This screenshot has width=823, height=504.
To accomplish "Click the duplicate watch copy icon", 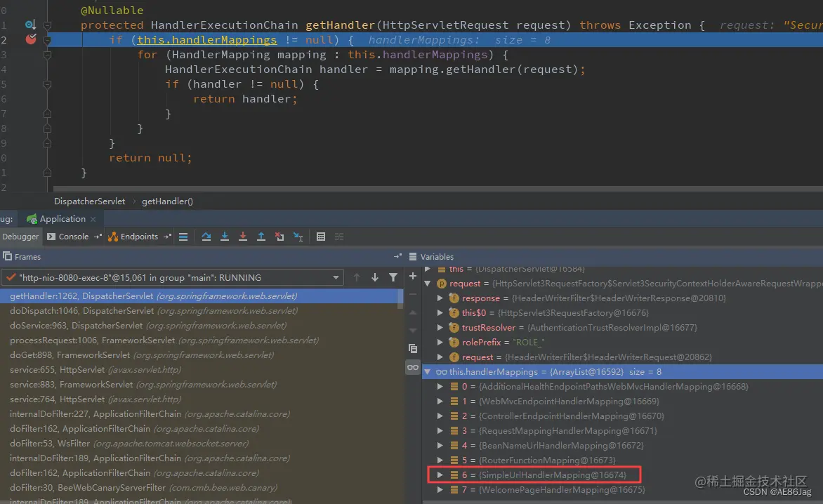I will click(x=413, y=348).
